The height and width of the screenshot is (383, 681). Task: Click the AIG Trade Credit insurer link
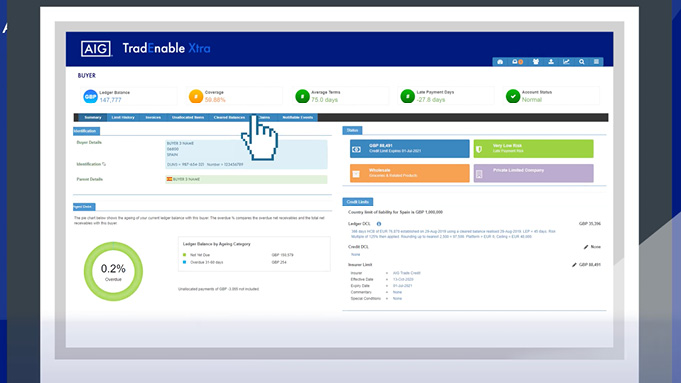[407, 273]
